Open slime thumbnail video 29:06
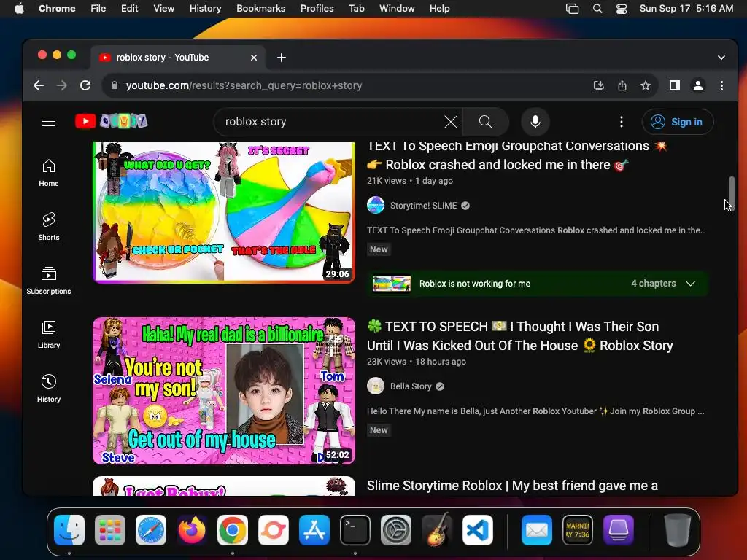 click(x=224, y=212)
